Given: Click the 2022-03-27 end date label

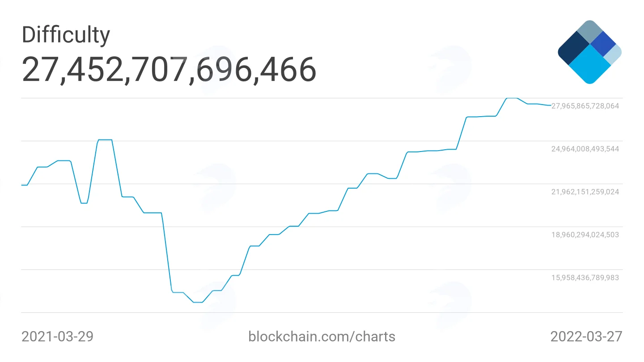Looking at the screenshot, I should (586, 336).
